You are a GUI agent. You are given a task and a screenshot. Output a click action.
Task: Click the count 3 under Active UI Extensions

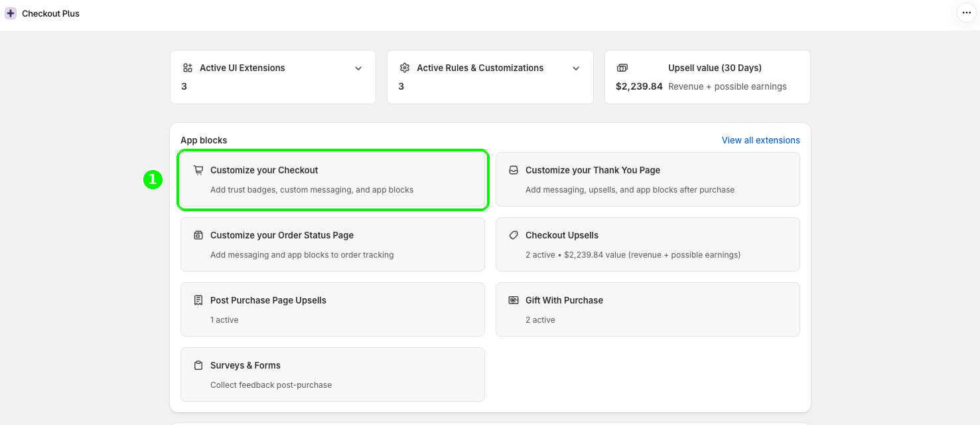[x=184, y=86]
